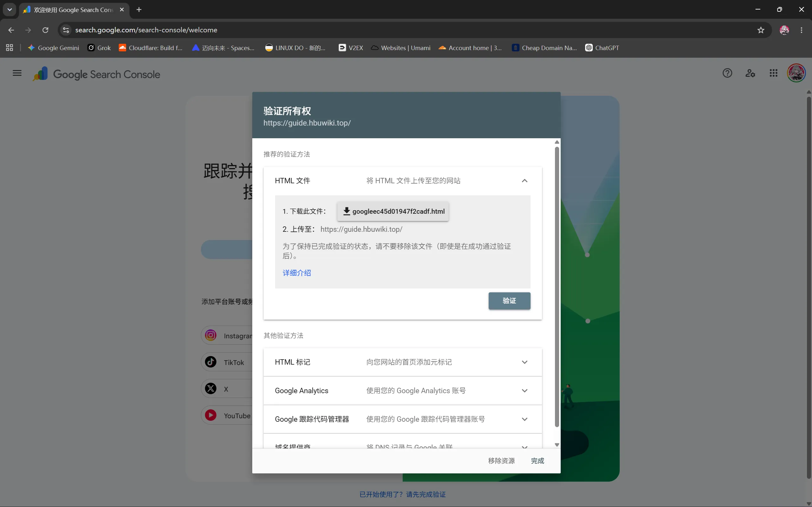Collapse the HTML 文件 verification section
Image resolution: width=812 pixels, height=507 pixels.
525,181
